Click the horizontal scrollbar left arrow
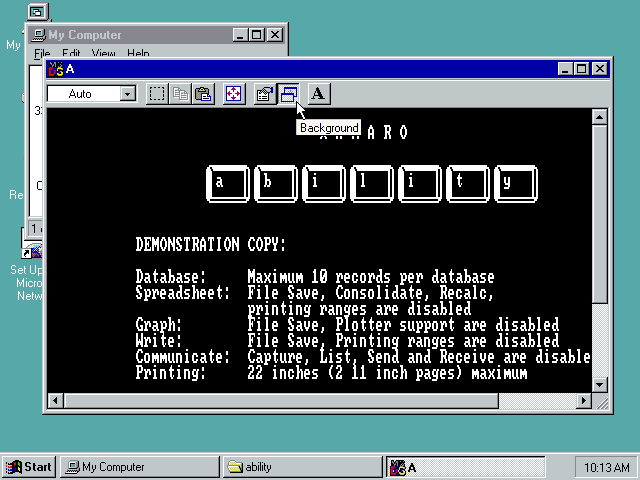 point(56,401)
